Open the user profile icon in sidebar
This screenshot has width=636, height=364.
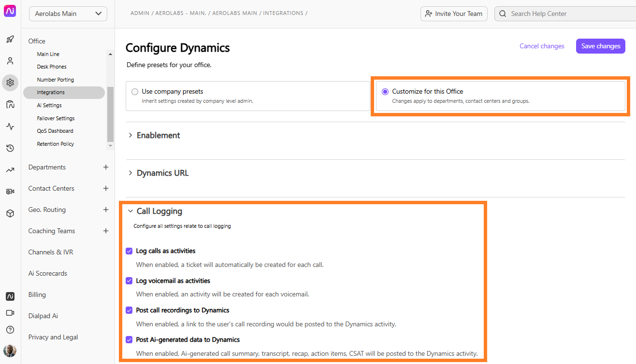pyautogui.click(x=10, y=61)
